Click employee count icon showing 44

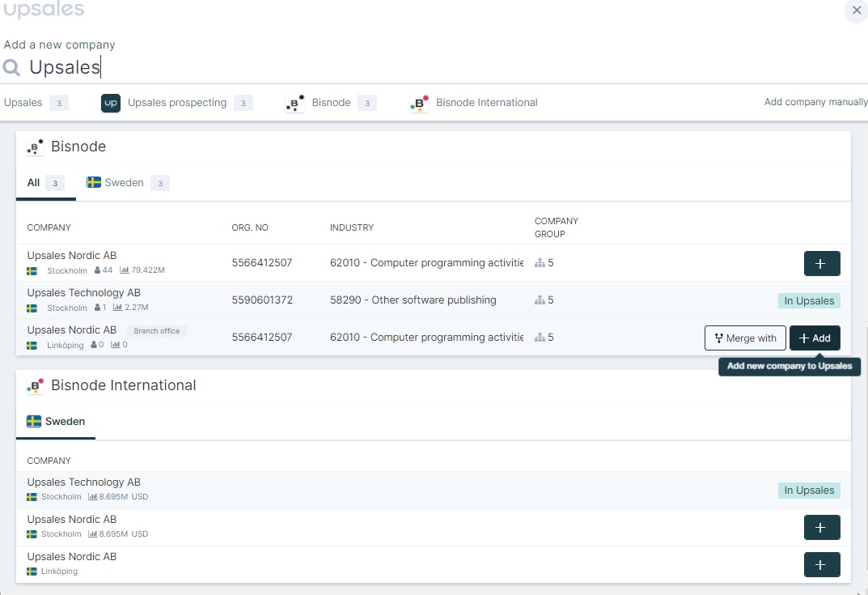pos(97,270)
